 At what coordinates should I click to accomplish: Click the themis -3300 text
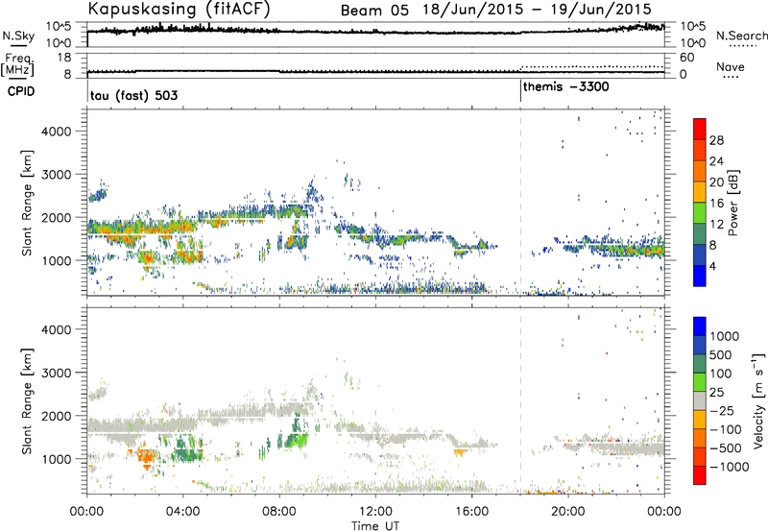[x=566, y=87]
